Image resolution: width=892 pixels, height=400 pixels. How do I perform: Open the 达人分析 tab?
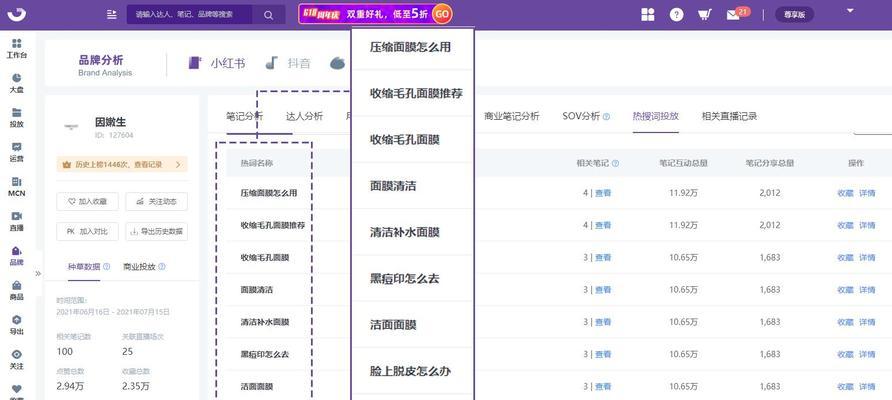pos(304,116)
